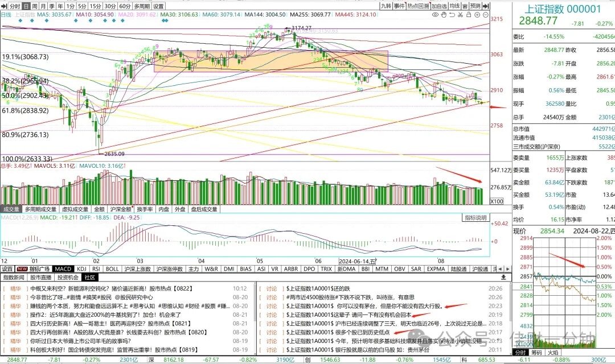Image resolution: width=615 pixels, height=364 pixels.
Task: Open the 股市直播 live tab
Action: point(41,278)
